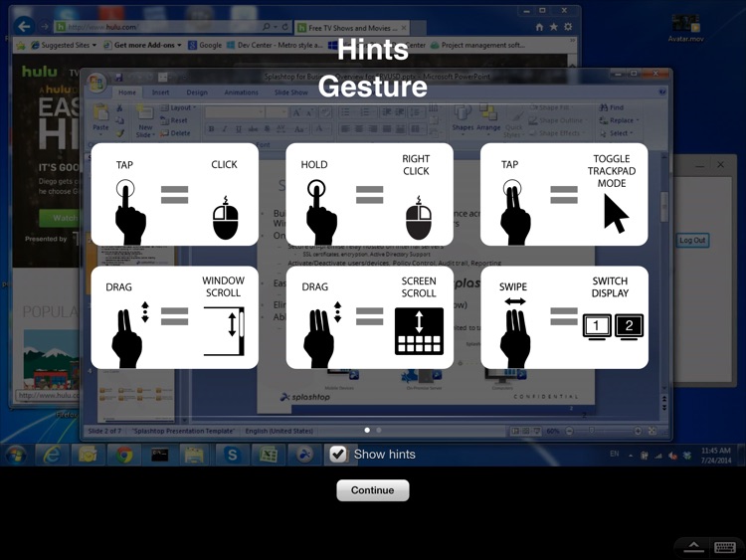Click PowerPoint zoom in plus button
The height and width of the screenshot is (560, 746).
click(x=638, y=431)
